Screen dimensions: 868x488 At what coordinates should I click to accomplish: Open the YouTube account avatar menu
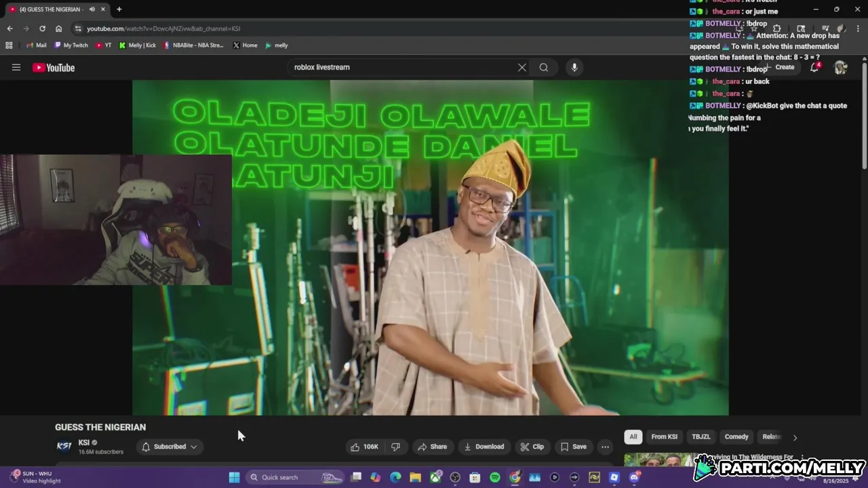pos(840,67)
